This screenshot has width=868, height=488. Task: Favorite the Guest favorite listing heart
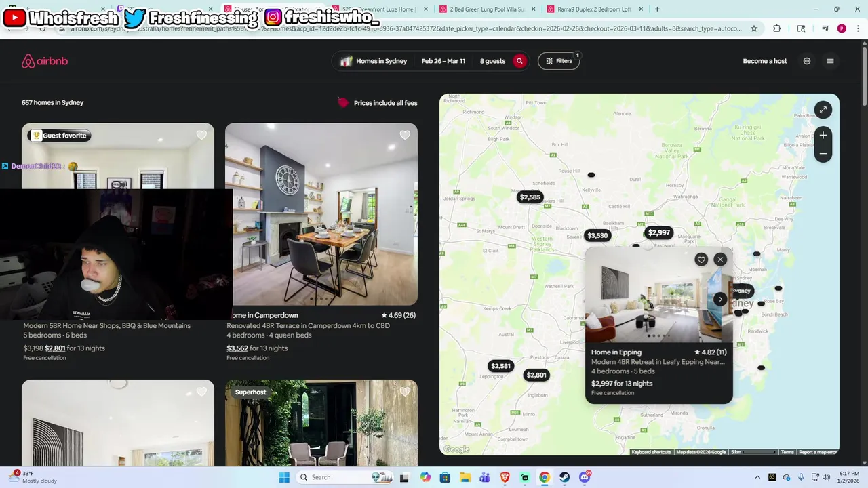point(201,135)
